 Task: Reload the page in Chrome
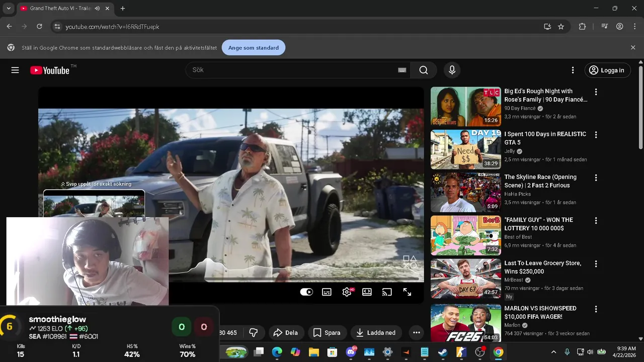39,27
